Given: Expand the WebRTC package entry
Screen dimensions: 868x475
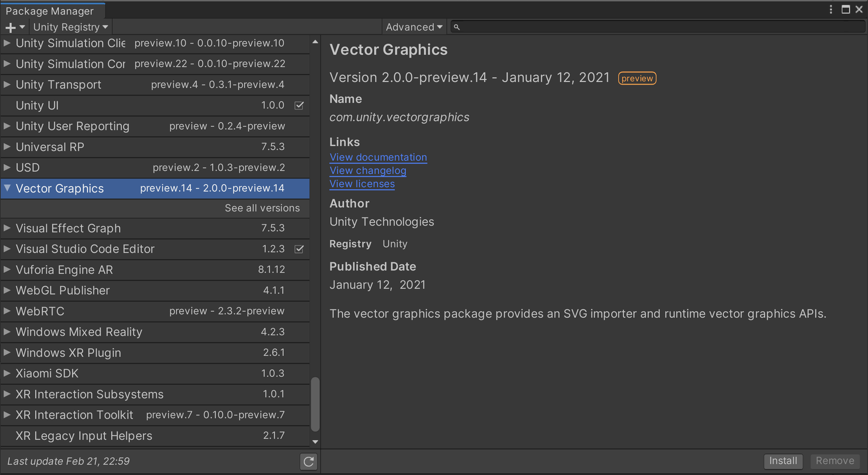Looking at the screenshot, I should point(7,311).
